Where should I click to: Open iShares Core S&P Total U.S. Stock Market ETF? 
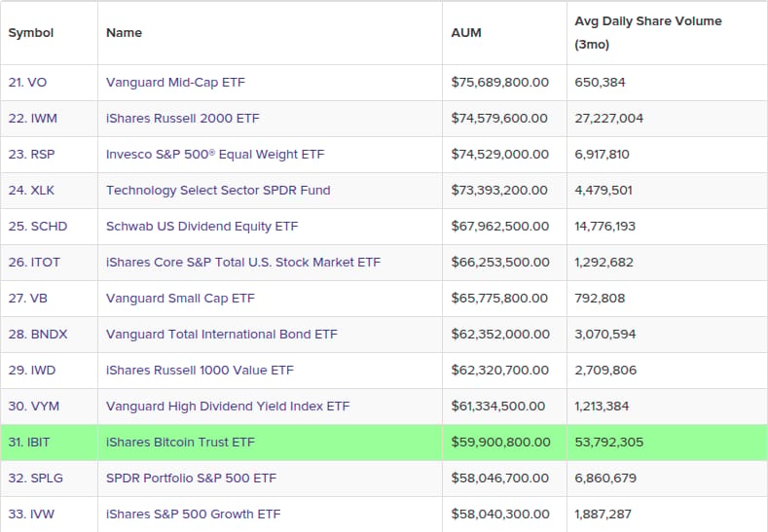tap(243, 263)
